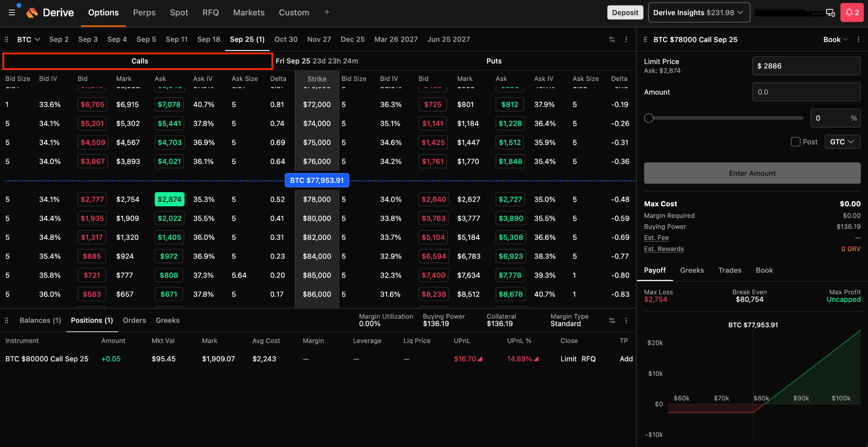Click the devices icon beside notifications
This screenshot has height=447, width=868.
coord(830,13)
